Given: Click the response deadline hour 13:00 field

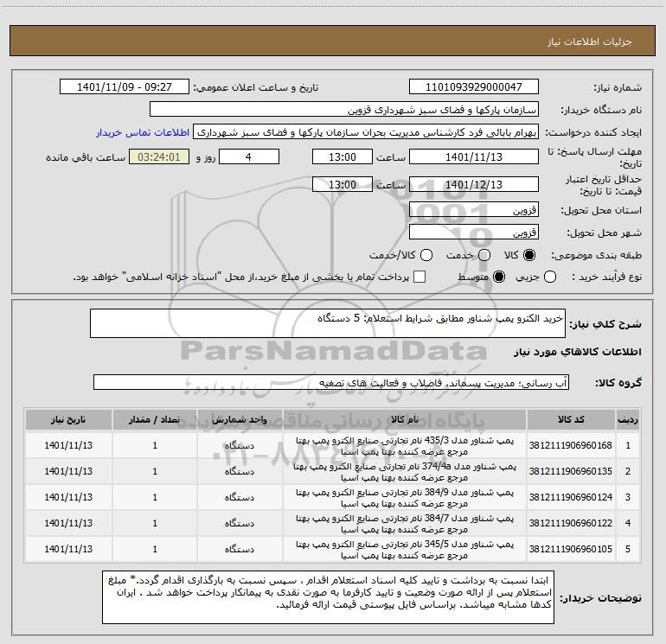Looking at the screenshot, I should click(x=343, y=156).
